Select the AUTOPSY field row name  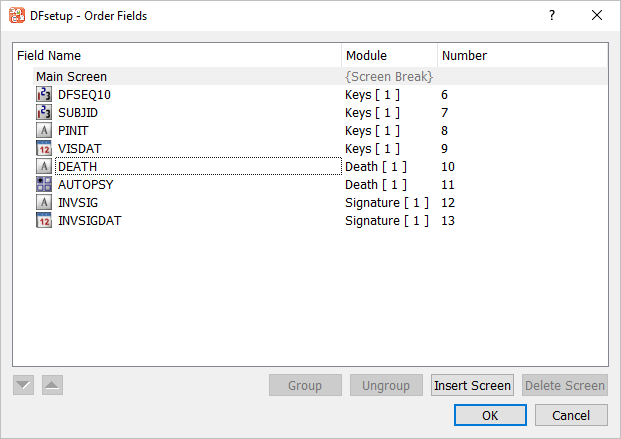pos(83,185)
